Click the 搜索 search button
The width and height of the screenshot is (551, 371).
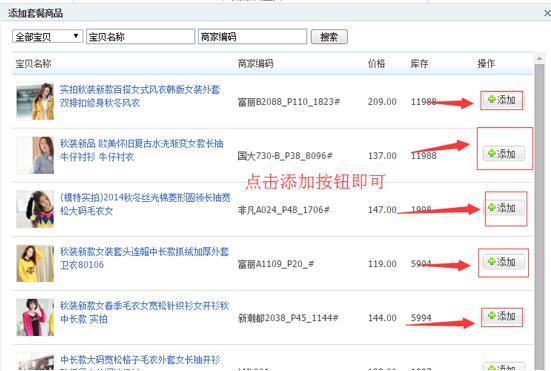coord(329,37)
